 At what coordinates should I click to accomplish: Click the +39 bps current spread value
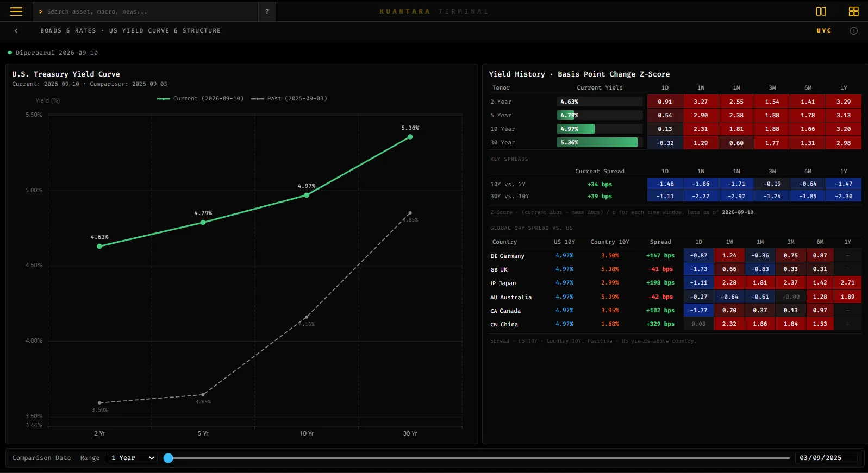click(x=600, y=196)
